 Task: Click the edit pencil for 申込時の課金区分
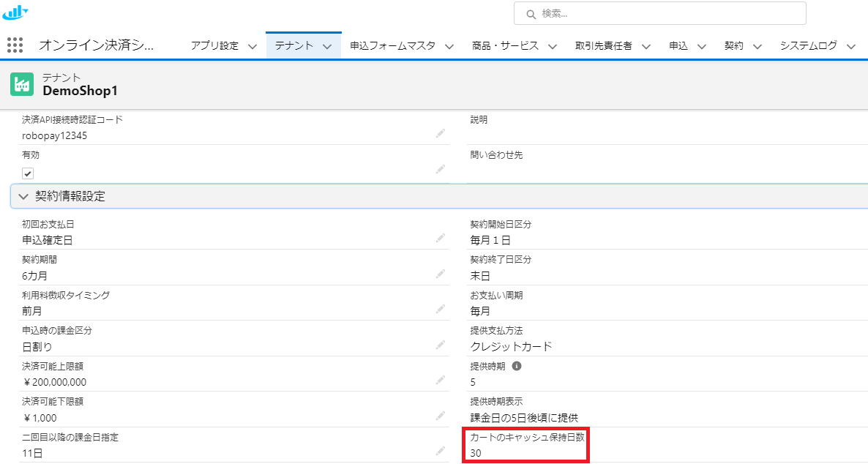[x=441, y=345]
